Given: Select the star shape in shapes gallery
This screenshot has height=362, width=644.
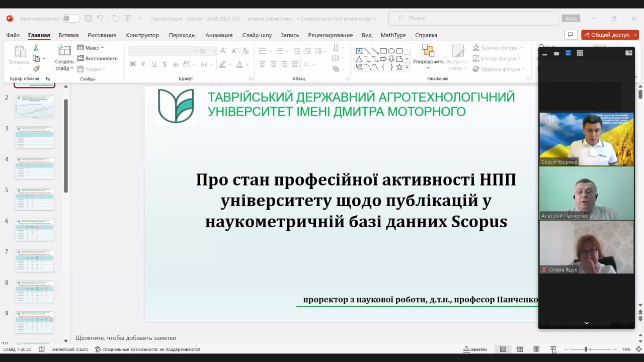Looking at the screenshot, I should [x=399, y=67].
